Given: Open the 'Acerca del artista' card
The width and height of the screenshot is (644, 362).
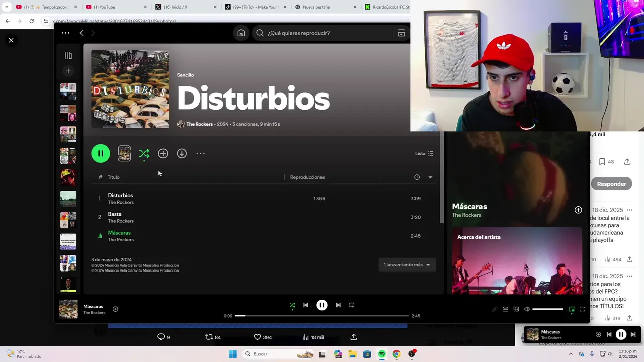Looking at the screenshot, I should click(517, 260).
